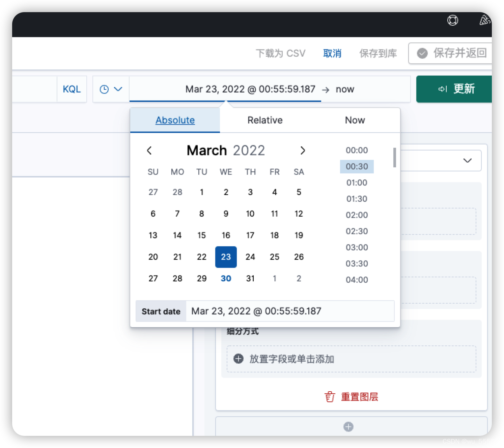504x448 pixels.
Task: Select March 12 on the calendar
Action: [x=299, y=214]
